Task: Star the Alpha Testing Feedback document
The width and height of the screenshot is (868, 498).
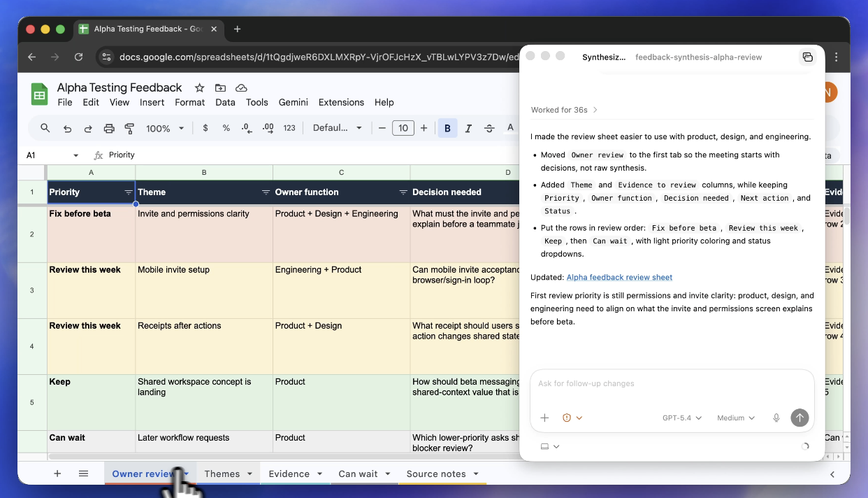Action: pyautogui.click(x=199, y=87)
